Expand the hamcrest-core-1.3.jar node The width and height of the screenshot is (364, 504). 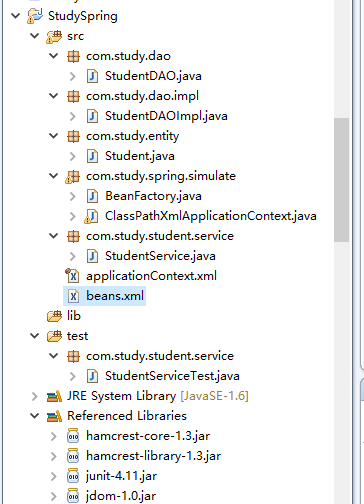click(x=54, y=436)
